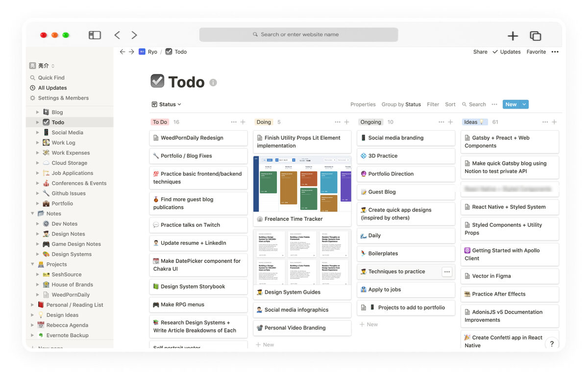Viewport: 588px width, 378px height.
Task: Click the Notion back arrow near Ryo breadcrumb
Action: [x=122, y=52]
